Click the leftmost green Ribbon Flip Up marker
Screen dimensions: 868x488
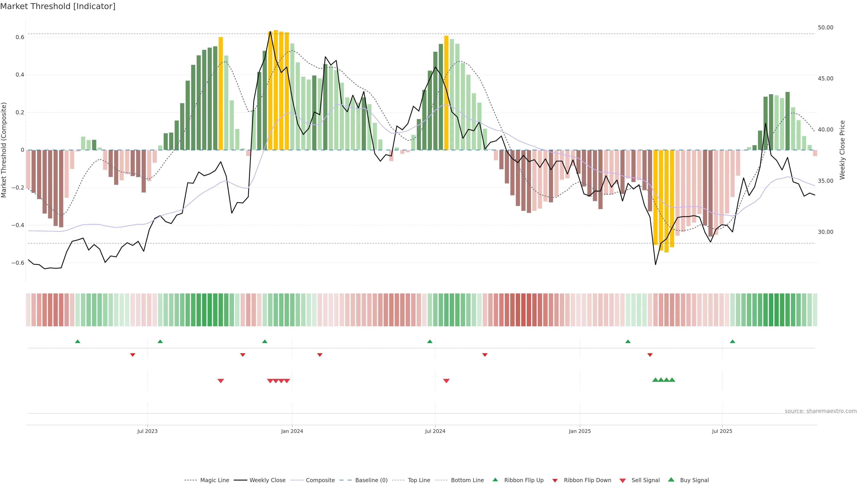pos(78,342)
